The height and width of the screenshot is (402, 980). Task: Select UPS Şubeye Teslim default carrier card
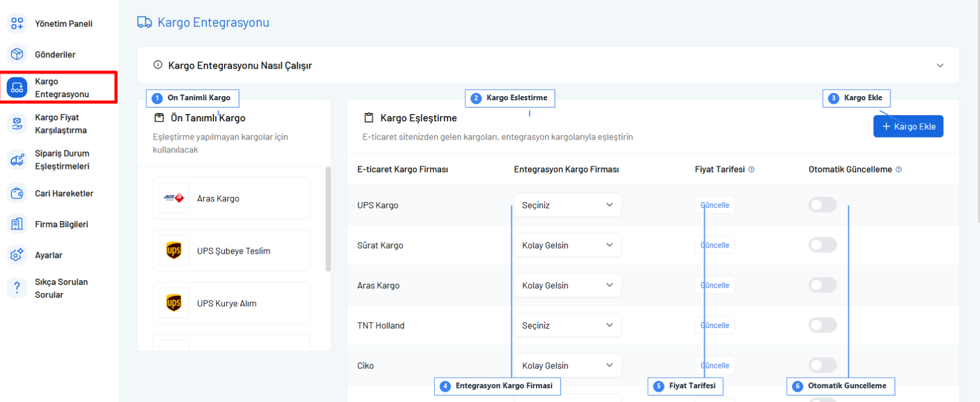pos(231,251)
